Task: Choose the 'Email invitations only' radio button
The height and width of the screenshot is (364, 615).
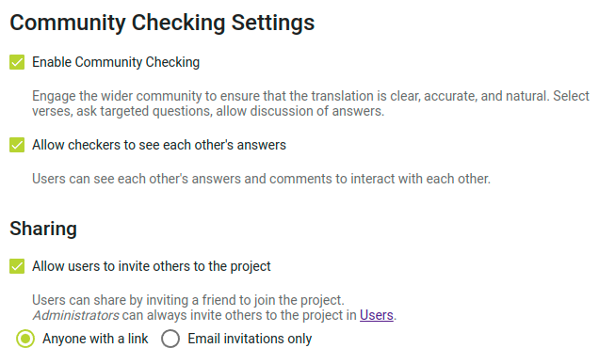Action: pos(170,339)
